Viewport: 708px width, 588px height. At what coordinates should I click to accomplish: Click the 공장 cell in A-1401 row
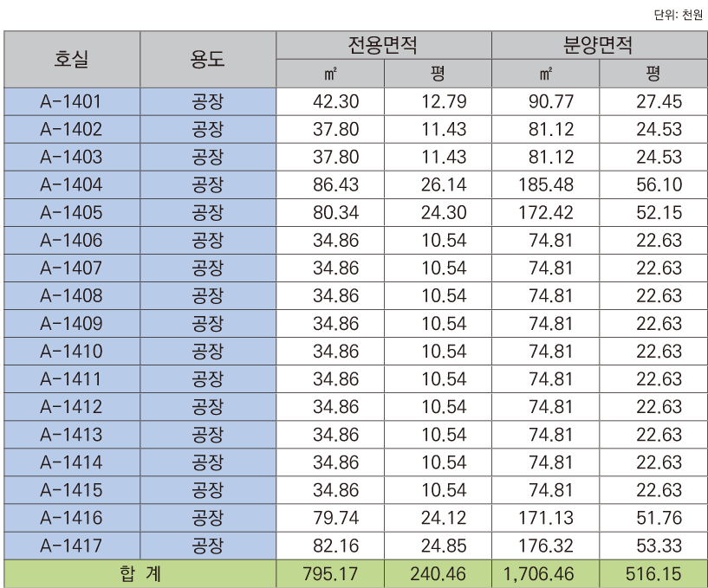pos(208,101)
